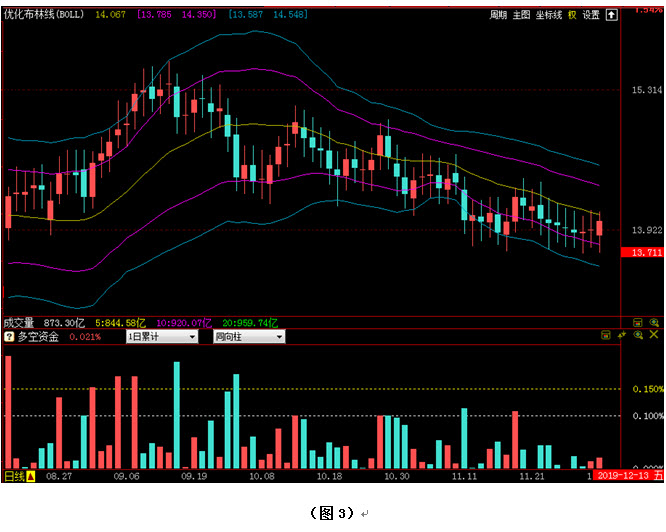Click the 优化布林线(BOLL) indicator title
The height and width of the screenshot is (532, 666).
point(44,15)
